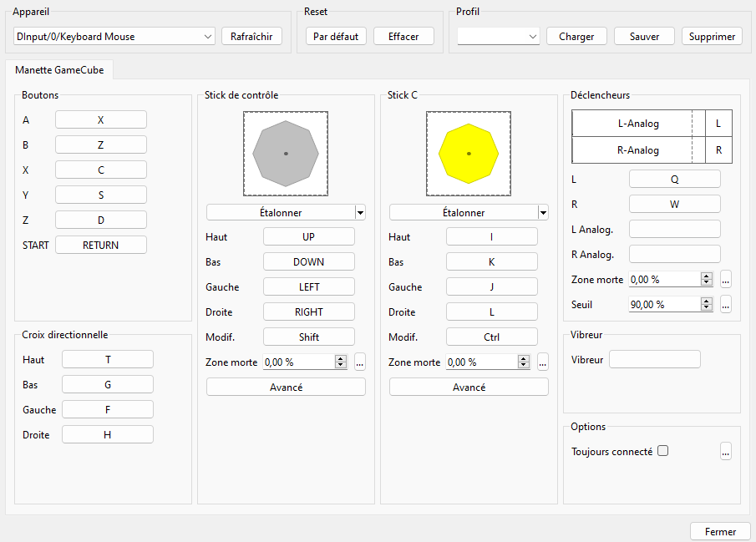Expand Étalonner arrow for Stick de contrôle
This screenshot has height=542, width=756.
pos(360,213)
